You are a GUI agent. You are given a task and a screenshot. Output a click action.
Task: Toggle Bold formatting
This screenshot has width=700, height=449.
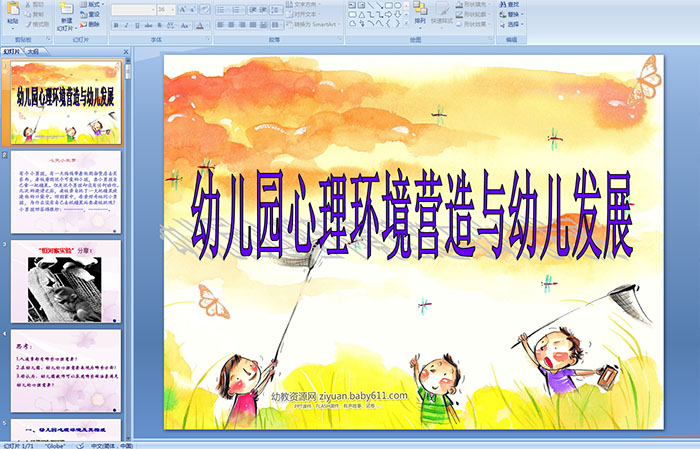pyautogui.click(x=116, y=25)
